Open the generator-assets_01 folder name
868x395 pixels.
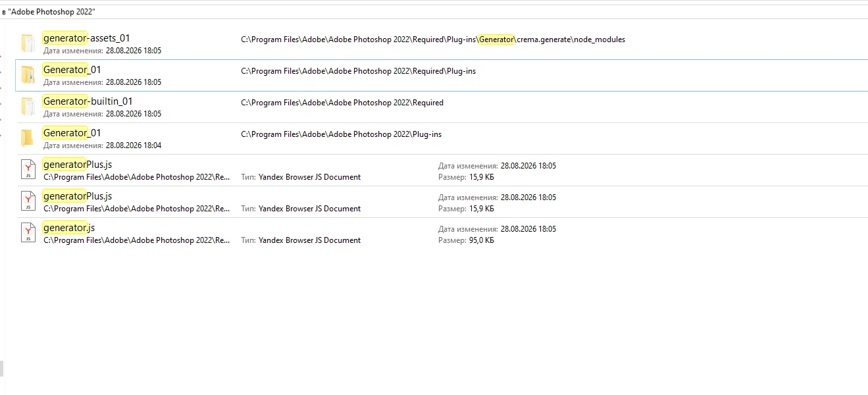point(86,38)
